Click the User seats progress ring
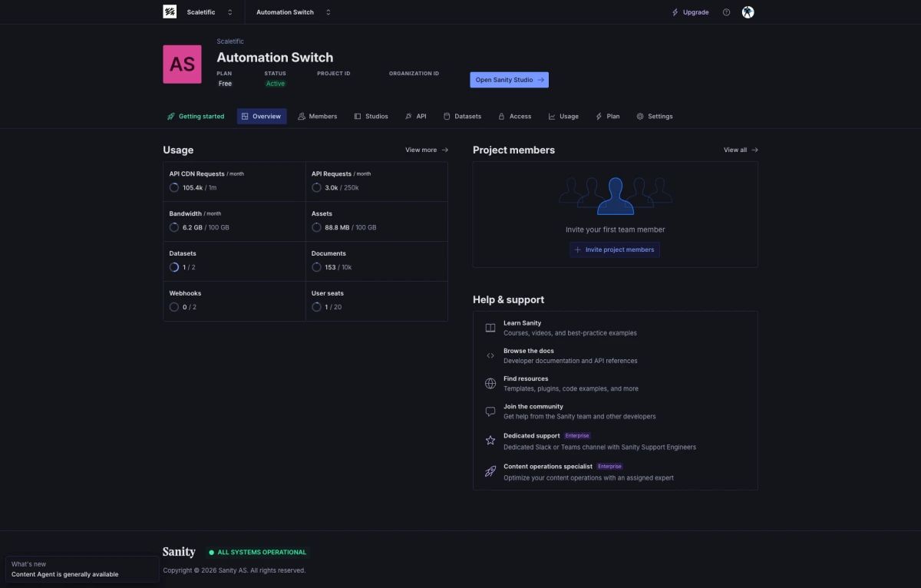 pos(316,307)
